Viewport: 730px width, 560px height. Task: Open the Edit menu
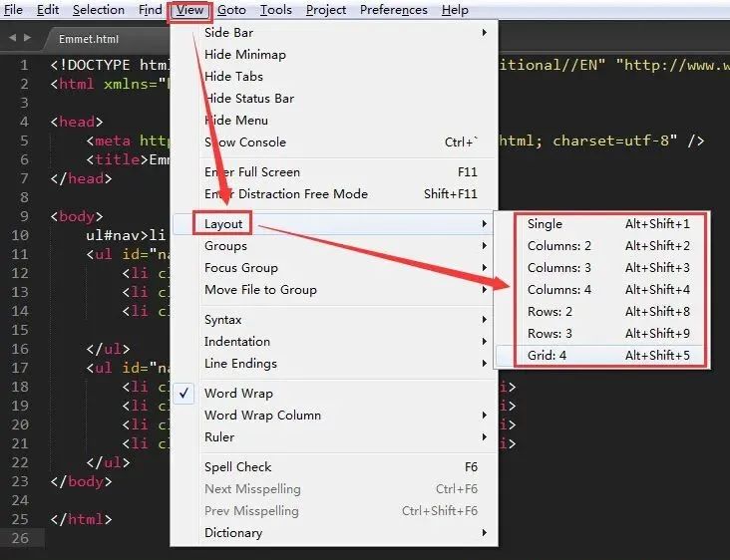click(48, 10)
